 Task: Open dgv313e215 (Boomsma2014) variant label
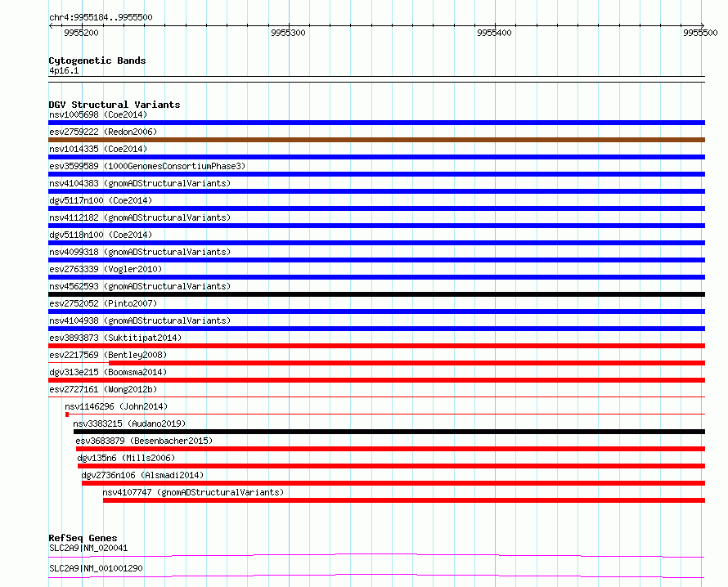tap(108, 372)
